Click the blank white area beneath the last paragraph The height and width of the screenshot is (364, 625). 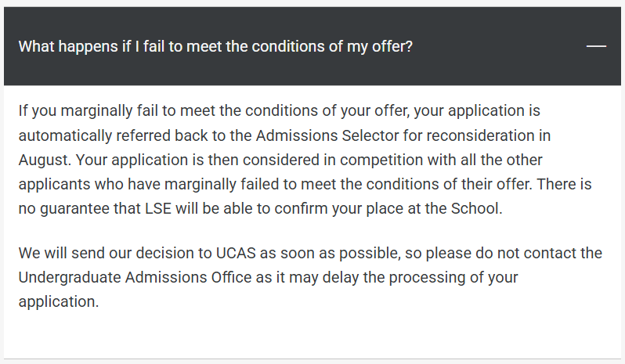click(312, 335)
